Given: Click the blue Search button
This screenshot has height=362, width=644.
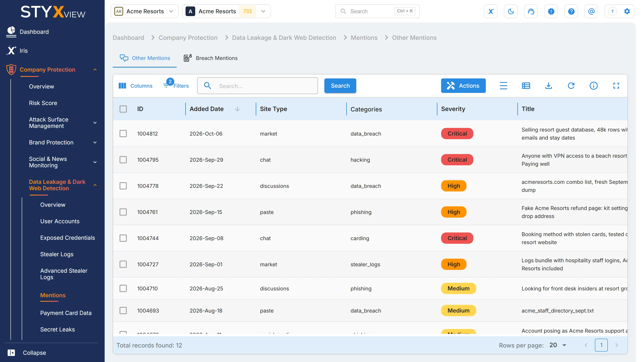Looking at the screenshot, I should pyautogui.click(x=340, y=86).
